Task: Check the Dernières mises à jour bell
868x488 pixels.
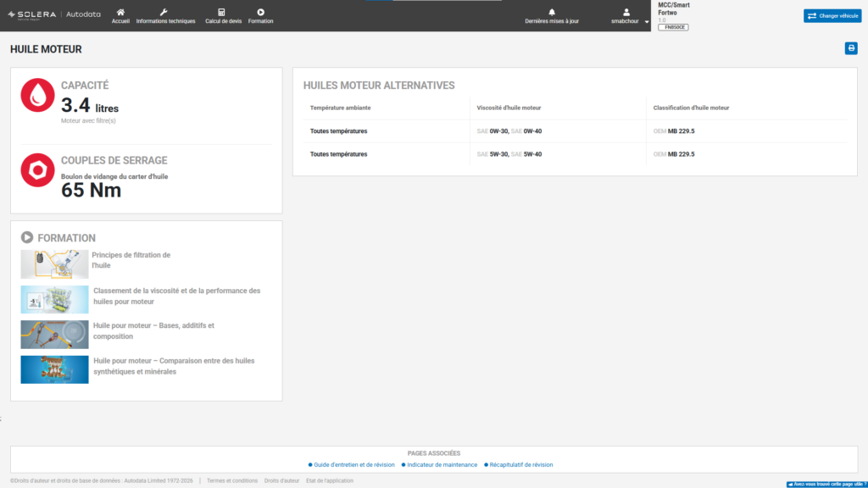Action: coord(552,12)
